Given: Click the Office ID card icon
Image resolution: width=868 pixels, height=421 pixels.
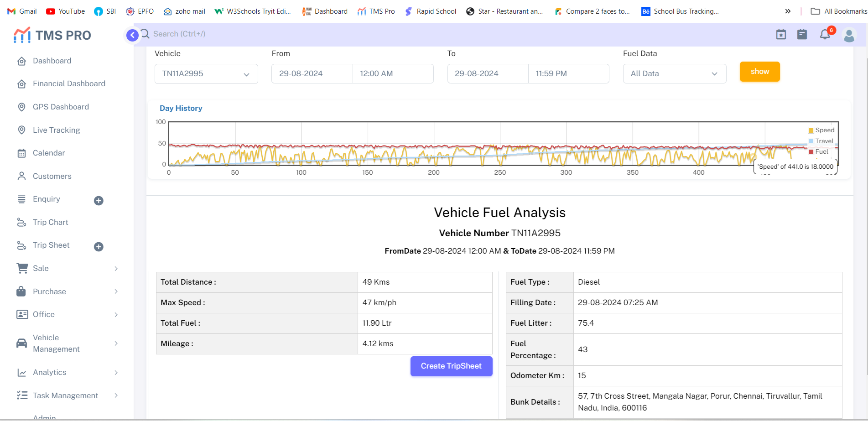Looking at the screenshot, I should (x=22, y=314).
